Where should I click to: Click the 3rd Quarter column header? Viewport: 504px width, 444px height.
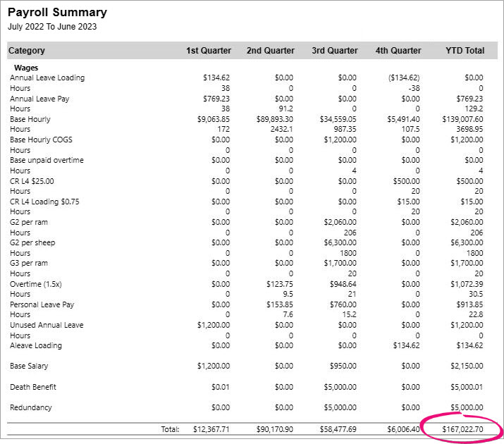pyautogui.click(x=334, y=51)
